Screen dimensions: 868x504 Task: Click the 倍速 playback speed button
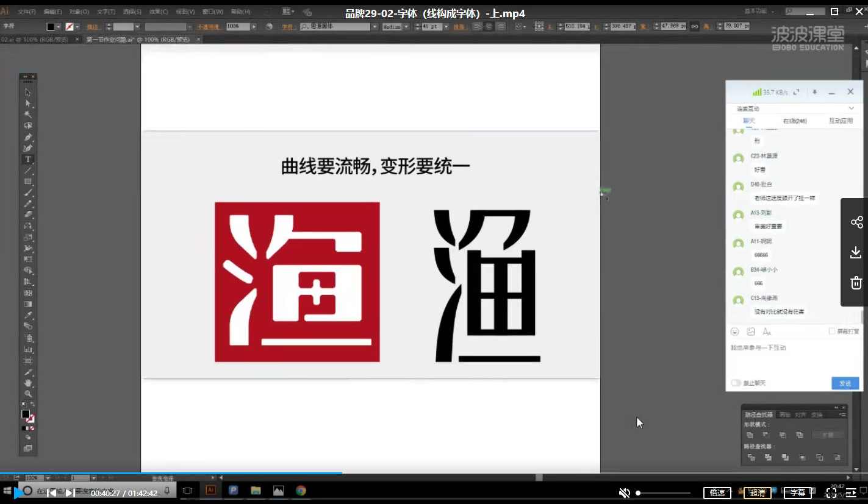717,492
